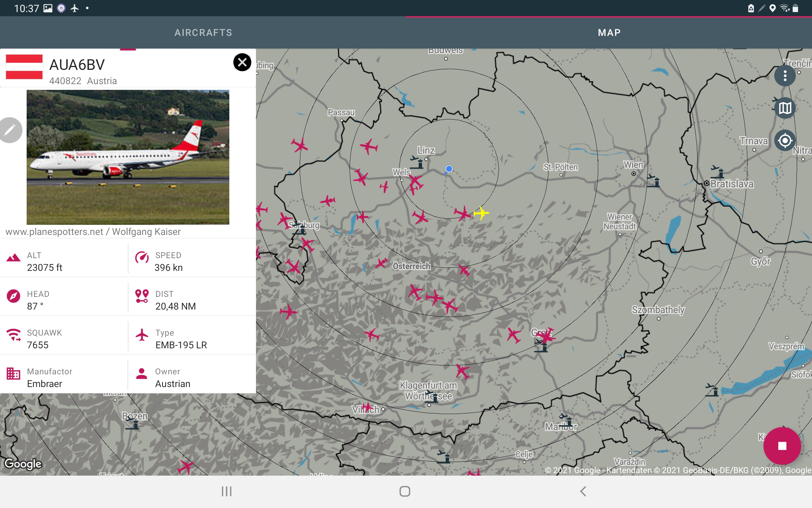Open the three-dot overflow menu on map
The image size is (812, 508).
click(785, 76)
